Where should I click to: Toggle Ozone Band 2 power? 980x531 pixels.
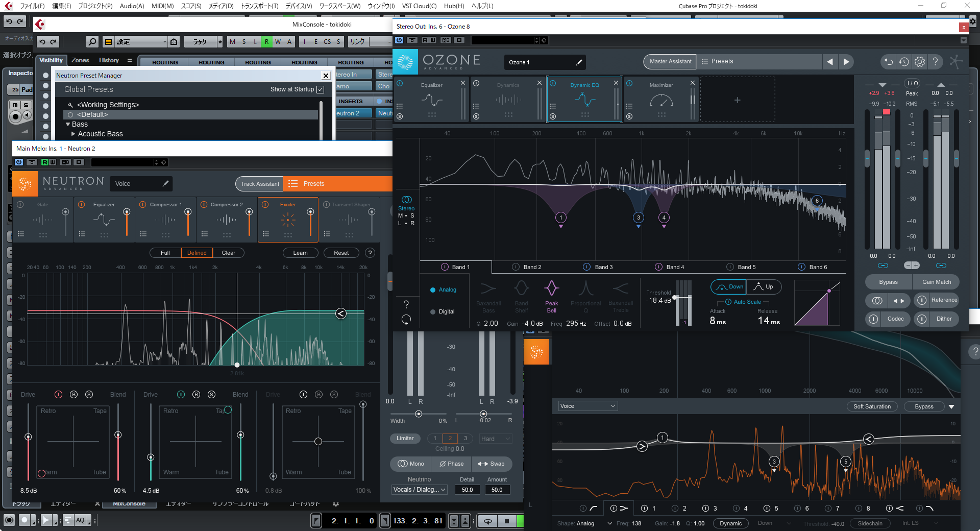516,267
